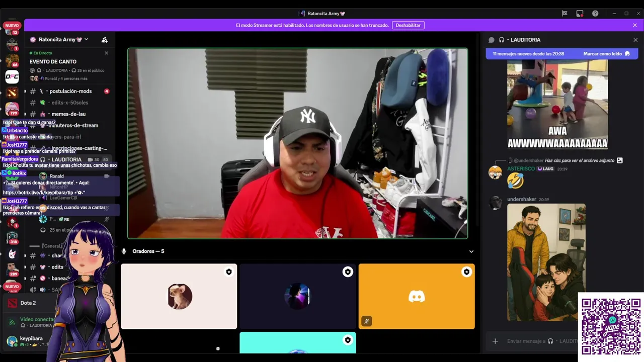Click the Dota 2 activity icon in user panel
644x362 pixels.
[x=12, y=303]
